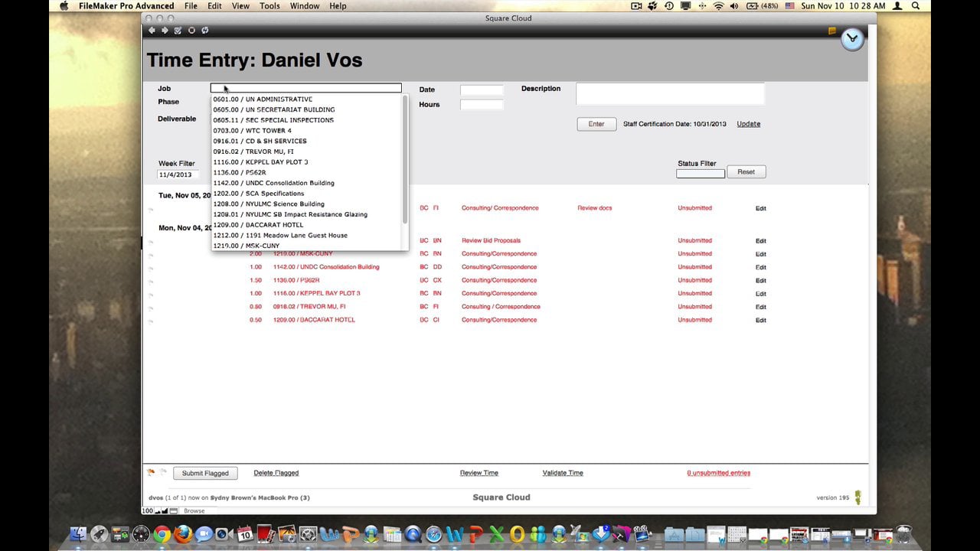Open Calendar from the Dock

coord(245,534)
